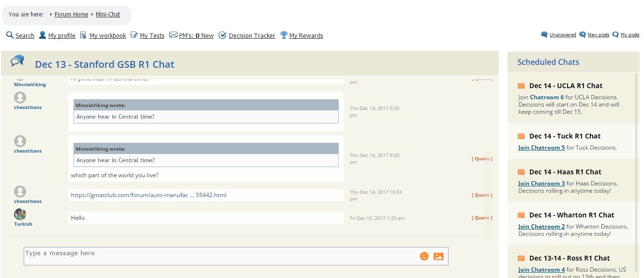This screenshot has height=278, width=644.
Task: Click Turkish user's avatar picture
Action: (x=20, y=214)
